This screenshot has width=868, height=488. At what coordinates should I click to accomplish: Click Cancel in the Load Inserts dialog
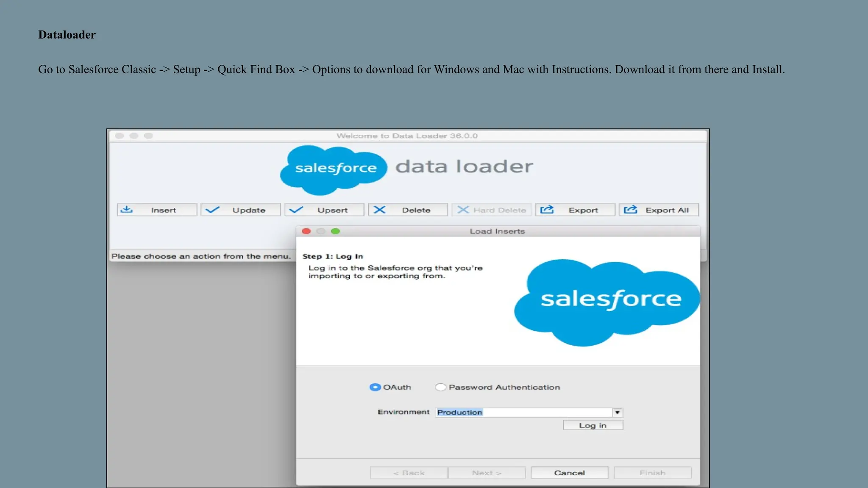[x=570, y=473]
